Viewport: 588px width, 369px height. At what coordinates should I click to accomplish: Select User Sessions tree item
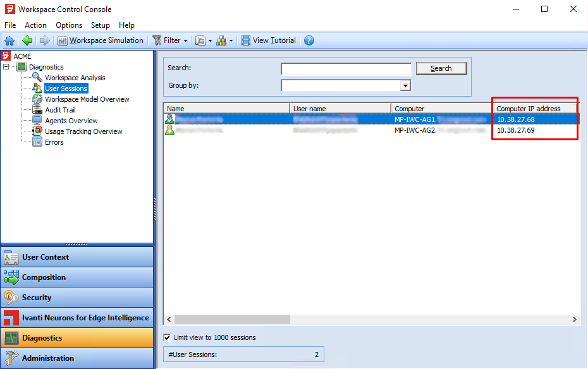tap(66, 88)
